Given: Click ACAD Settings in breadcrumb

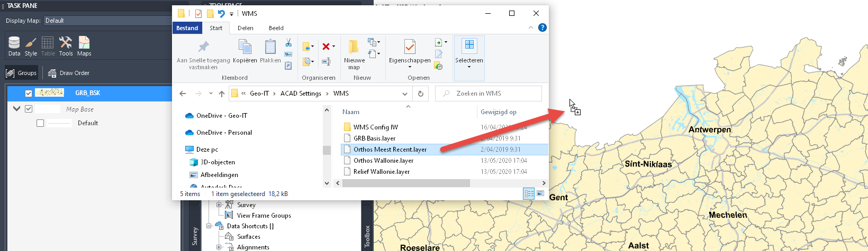Looking at the screenshot, I should point(301,94).
